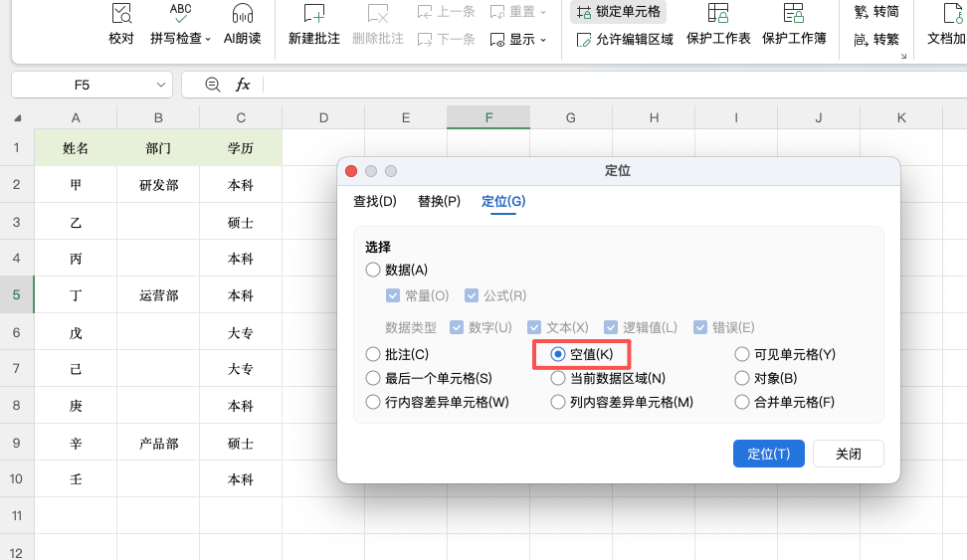Go to previous comment 上一条
Screen dimensions: 967x560
coord(446,12)
